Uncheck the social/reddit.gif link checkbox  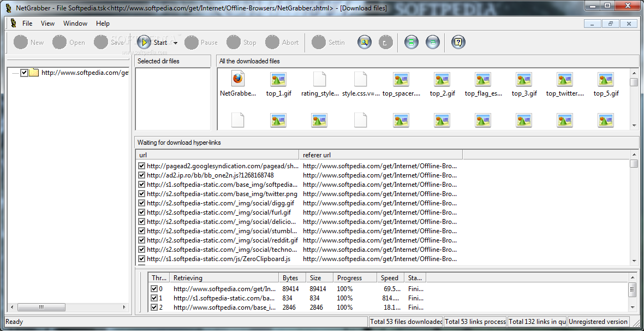pos(142,240)
